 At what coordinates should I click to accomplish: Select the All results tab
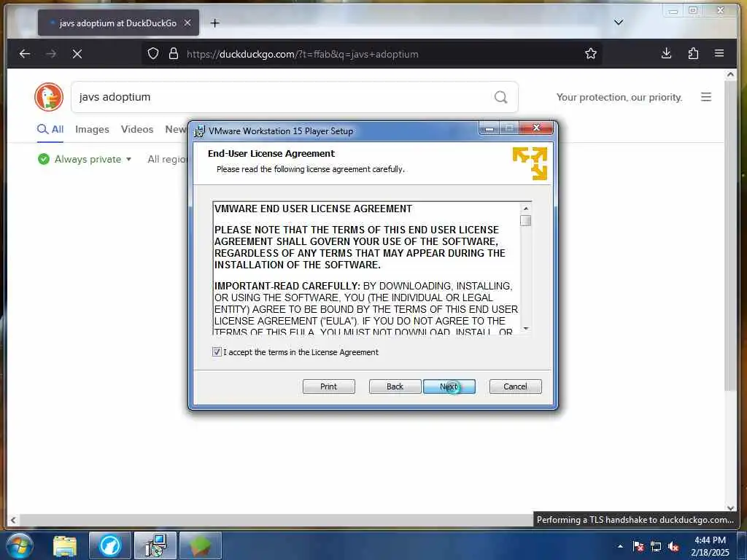tap(50, 130)
